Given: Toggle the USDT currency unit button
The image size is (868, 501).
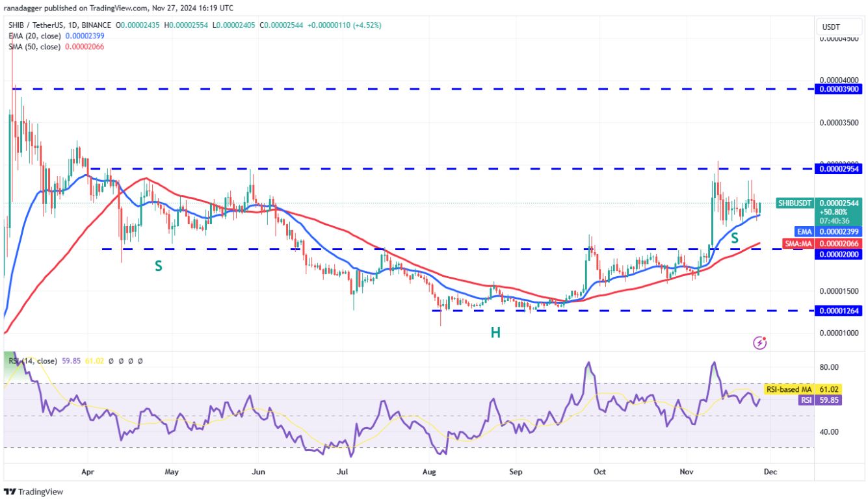Looking at the screenshot, I should [839, 27].
